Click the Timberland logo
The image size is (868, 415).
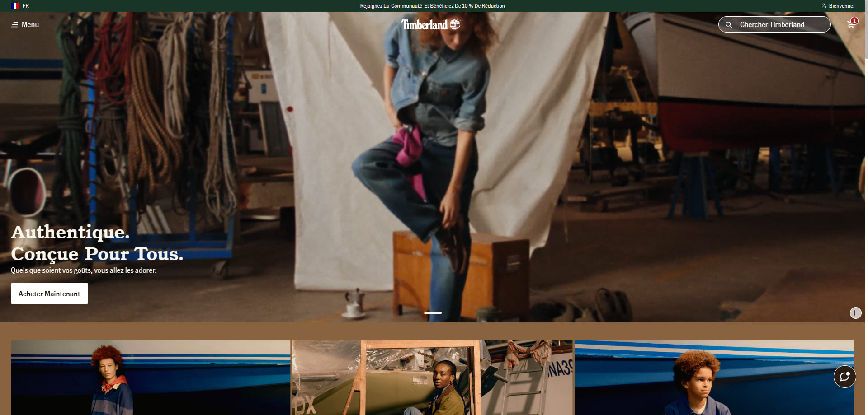pos(431,24)
